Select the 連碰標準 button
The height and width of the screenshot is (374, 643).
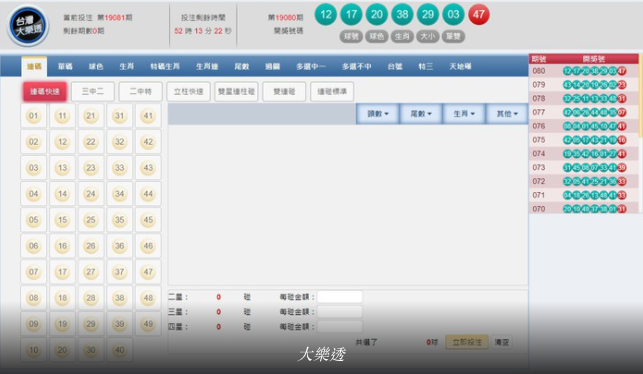click(332, 91)
